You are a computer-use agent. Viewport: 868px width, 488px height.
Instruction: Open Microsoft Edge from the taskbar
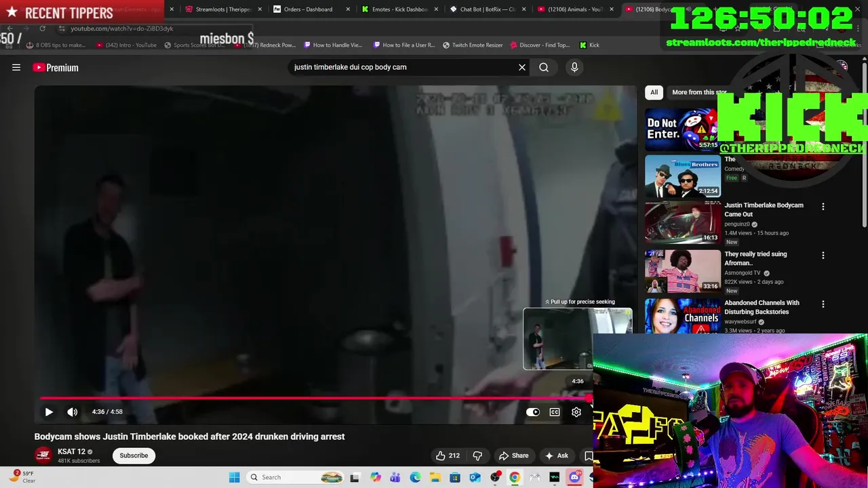click(x=415, y=477)
